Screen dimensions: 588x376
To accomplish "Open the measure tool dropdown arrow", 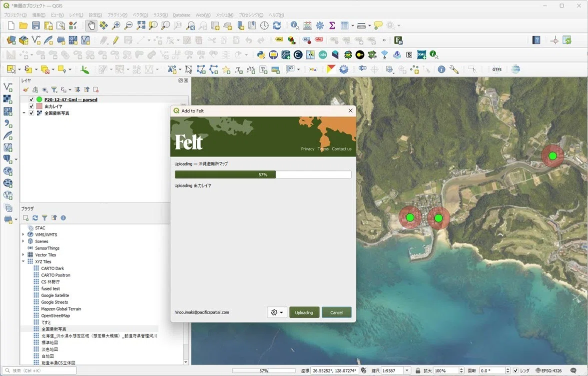I will [x=369, y=25].
